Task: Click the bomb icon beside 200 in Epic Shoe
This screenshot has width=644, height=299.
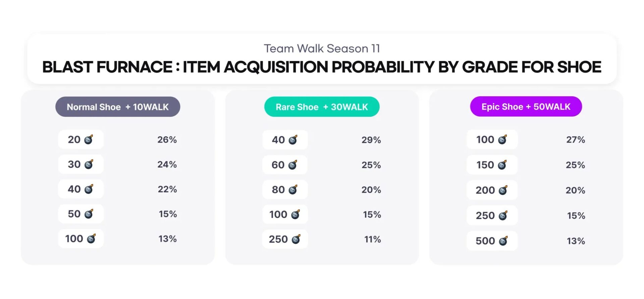Action: coord(503,190)
